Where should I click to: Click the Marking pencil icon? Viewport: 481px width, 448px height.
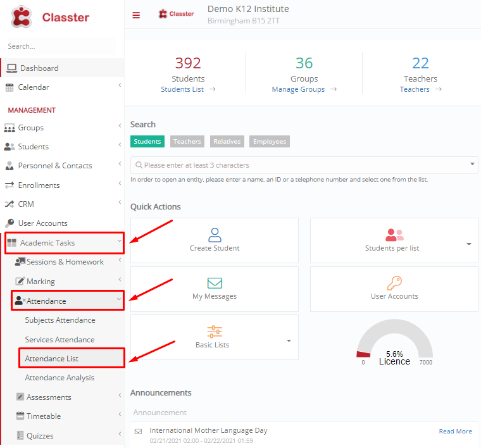point(20,281)
